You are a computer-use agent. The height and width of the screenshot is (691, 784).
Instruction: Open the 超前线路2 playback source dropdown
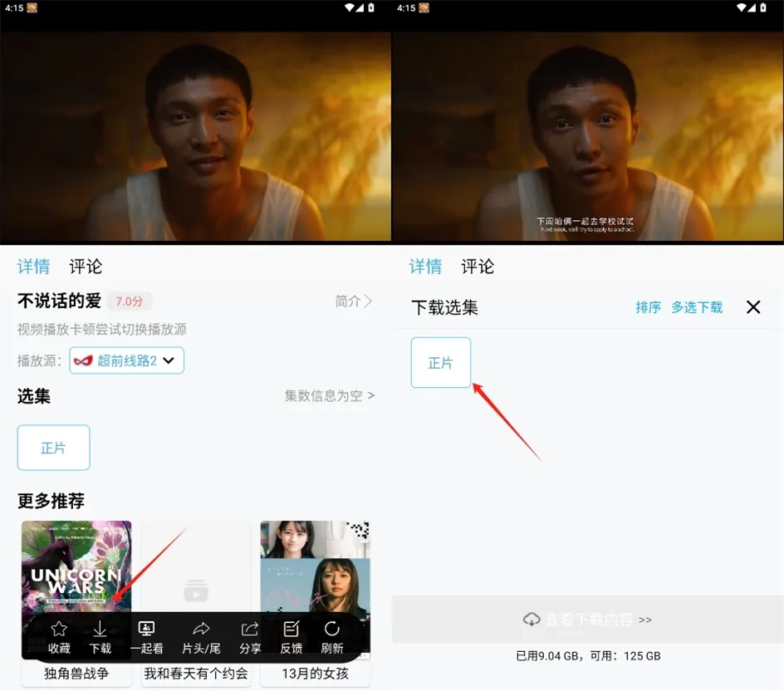pyautogui.click(x=127, y=360)
